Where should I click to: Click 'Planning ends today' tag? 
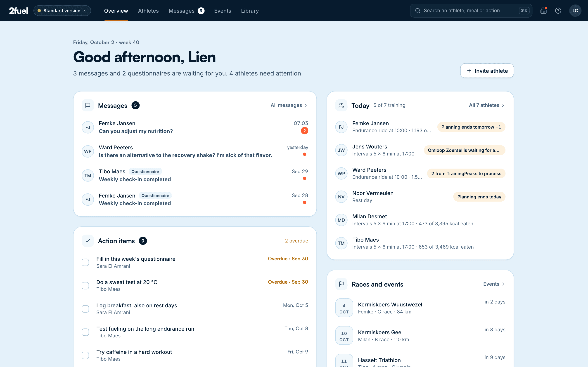click(x=479, y=197)
